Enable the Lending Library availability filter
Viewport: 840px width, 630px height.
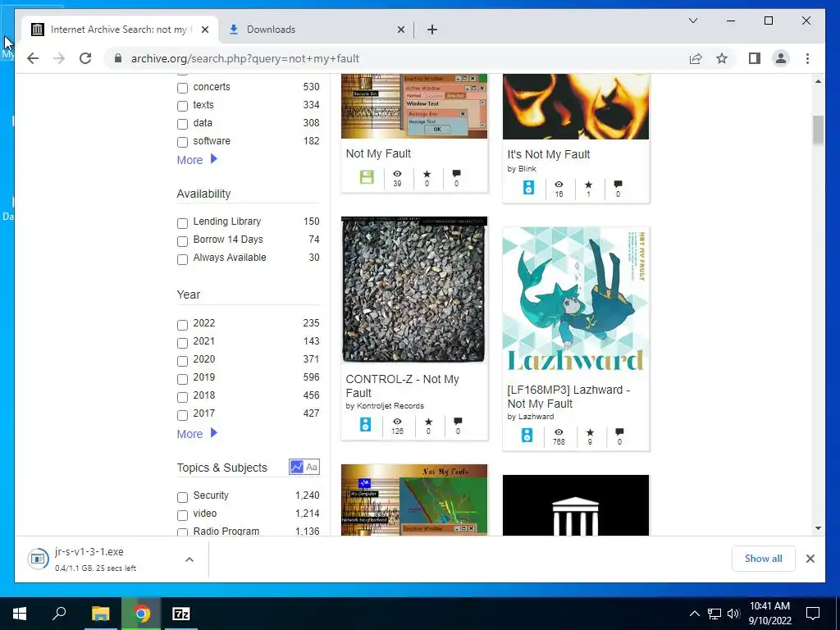pyautogui.click(x=182, y=222)
